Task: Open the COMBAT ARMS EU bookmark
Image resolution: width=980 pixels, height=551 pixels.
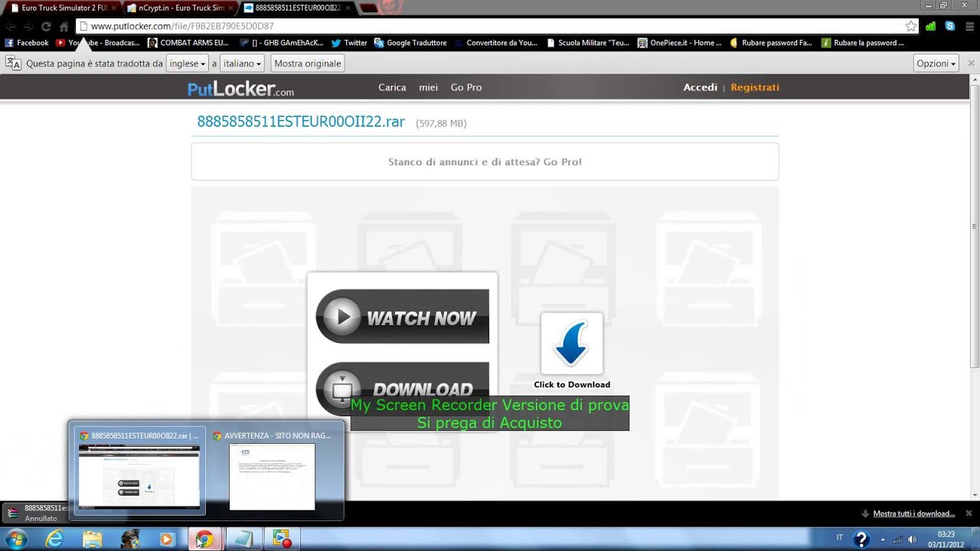Action: (188, 43)
